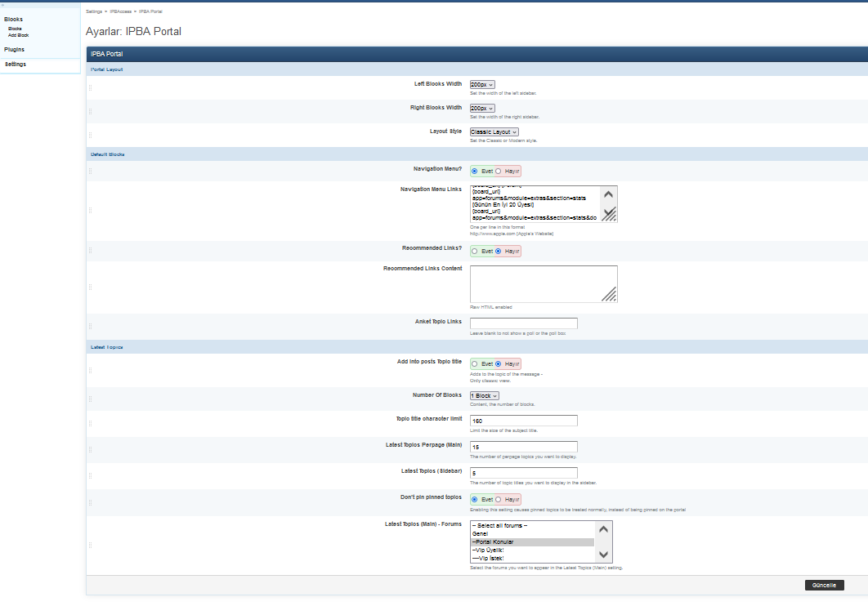Open the Number Of Blocks dropdown

[485, 396]
